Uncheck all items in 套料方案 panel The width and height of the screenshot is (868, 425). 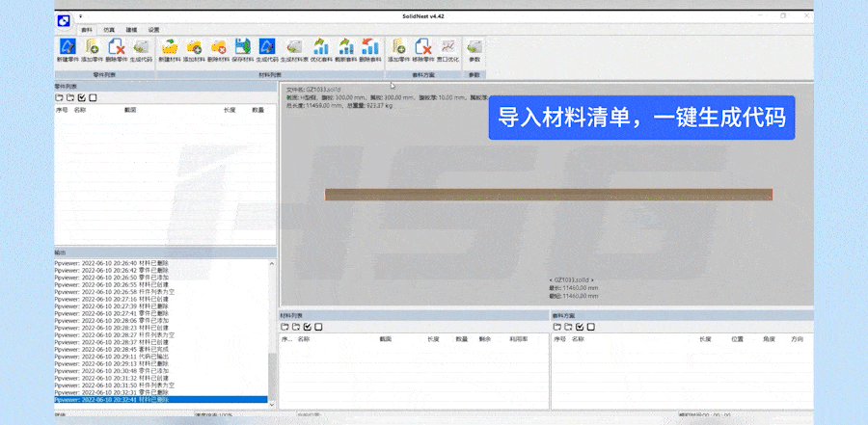click(591, 327)
